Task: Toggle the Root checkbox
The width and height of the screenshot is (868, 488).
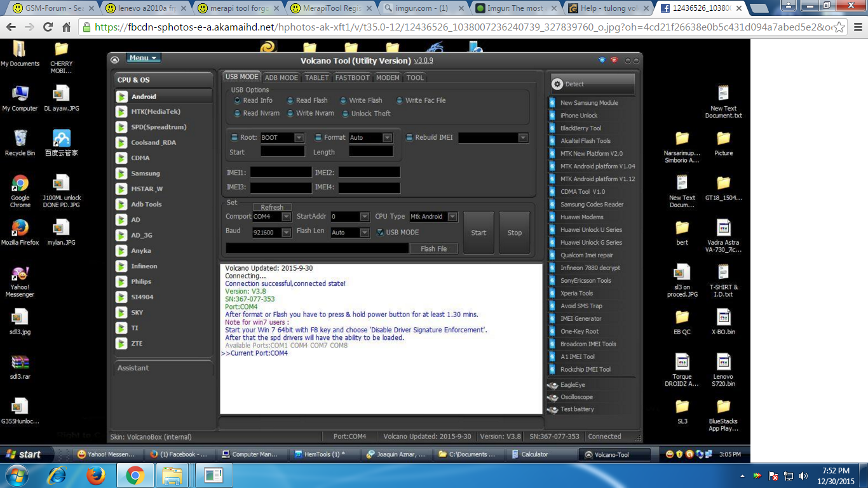Action: (233, 137)
